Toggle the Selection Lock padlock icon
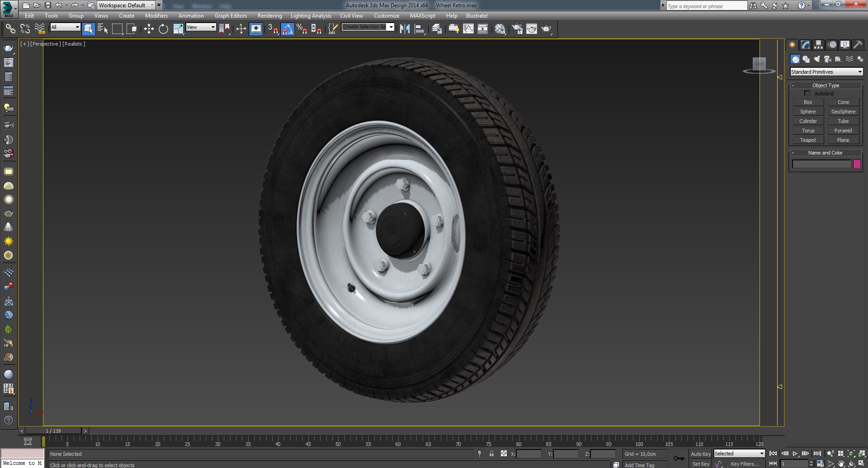The image size is (868, 468). pos(491,454)
